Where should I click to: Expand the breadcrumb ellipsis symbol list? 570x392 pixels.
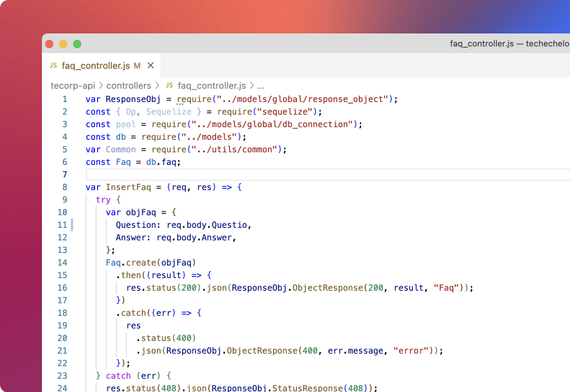coord(261,86)
